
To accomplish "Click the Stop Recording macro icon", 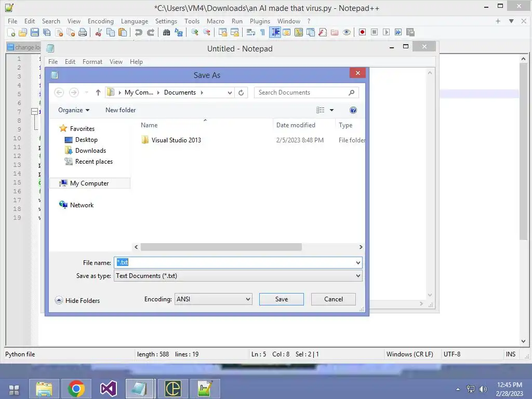I will tap(374, 32).
